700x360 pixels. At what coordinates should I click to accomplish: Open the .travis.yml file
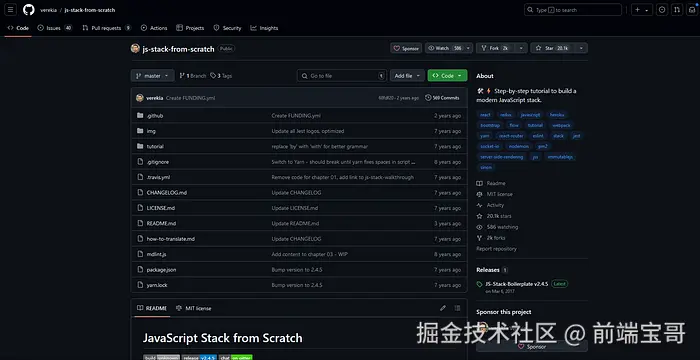coord(158,177)
